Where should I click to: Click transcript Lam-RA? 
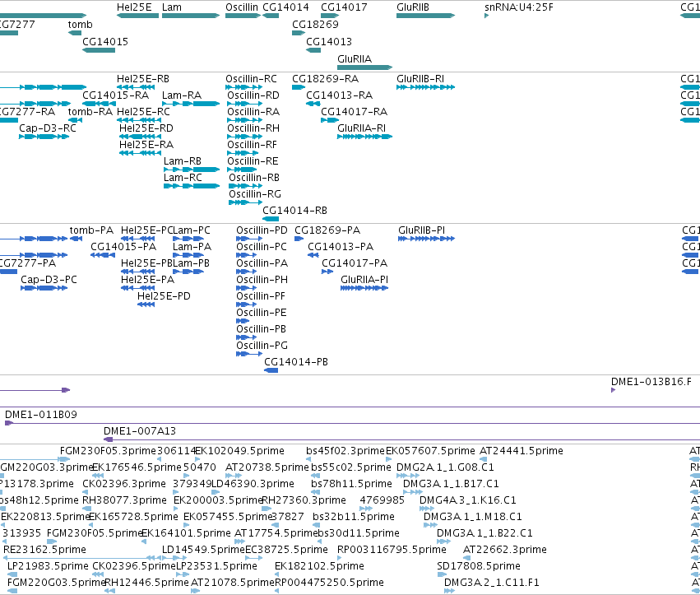coord(191,104)
